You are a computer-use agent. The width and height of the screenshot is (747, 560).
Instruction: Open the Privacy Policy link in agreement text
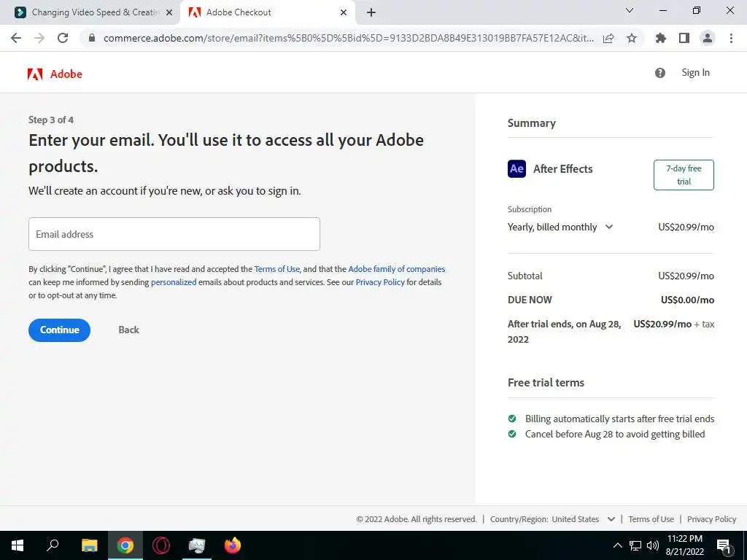point(379,282)
